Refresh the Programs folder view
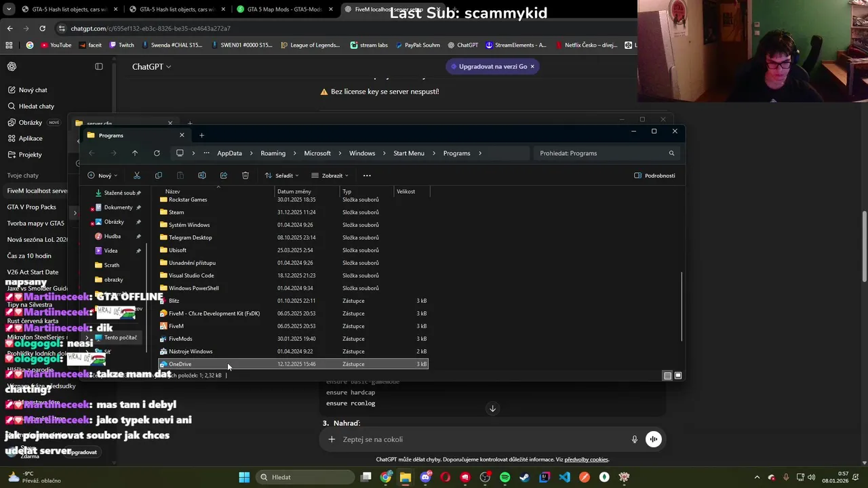Image resolution: width=868 pixels, height=488 pixels. tap(157, 153)
